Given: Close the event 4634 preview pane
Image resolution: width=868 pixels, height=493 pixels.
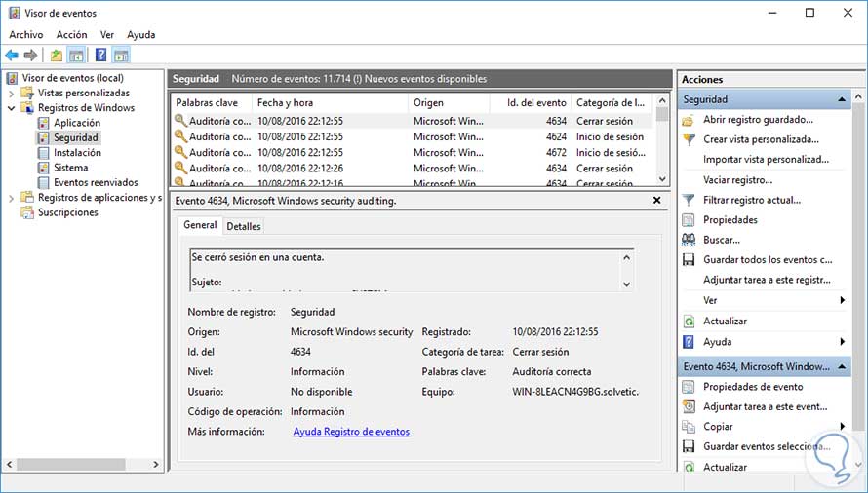Looking at the screenshot, I should coord(657,201).
